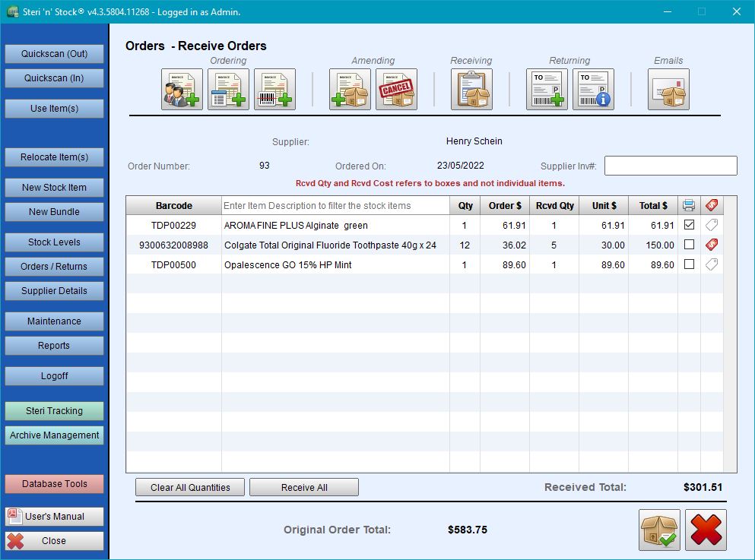Open Archive Management
The height and width of the screenshot is (560, 755).
coord(55,435)
